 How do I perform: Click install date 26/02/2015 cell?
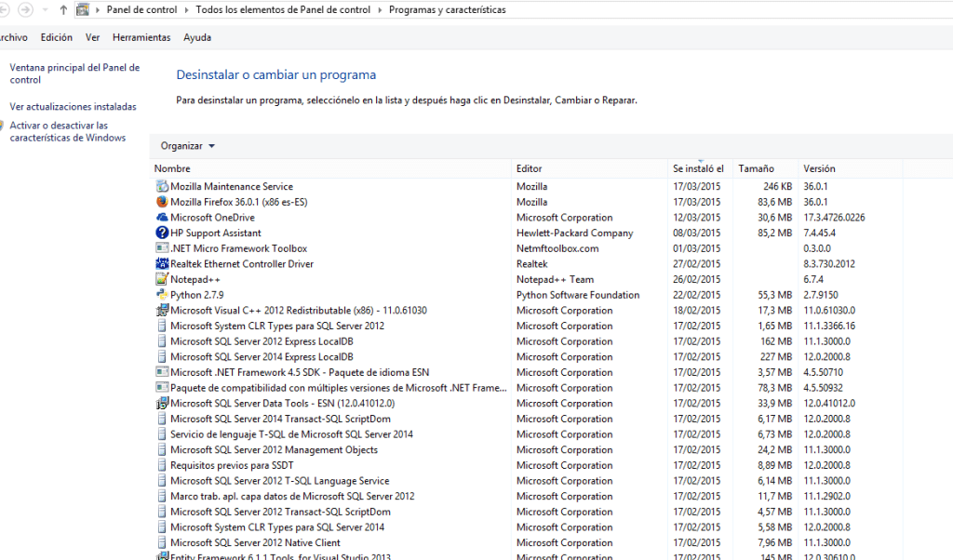tap(696, 279)
